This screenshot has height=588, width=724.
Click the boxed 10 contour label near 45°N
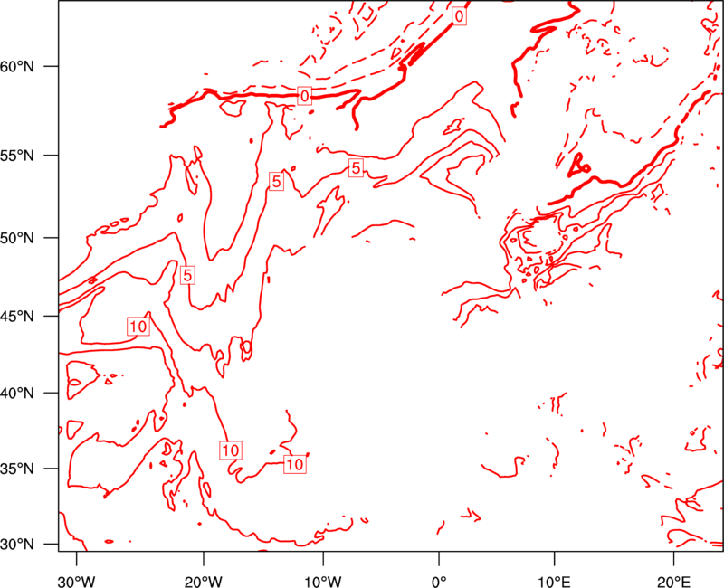(x=138, y=327)
